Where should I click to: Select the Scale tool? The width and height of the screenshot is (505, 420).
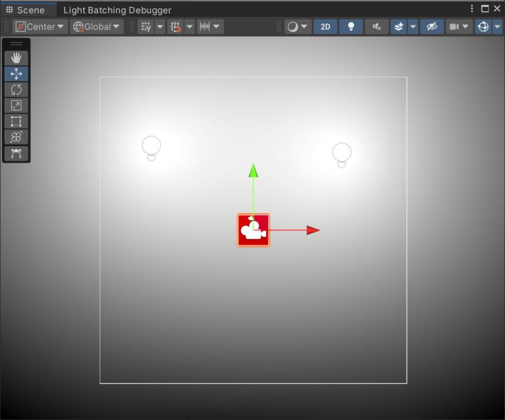coord(16,105)
